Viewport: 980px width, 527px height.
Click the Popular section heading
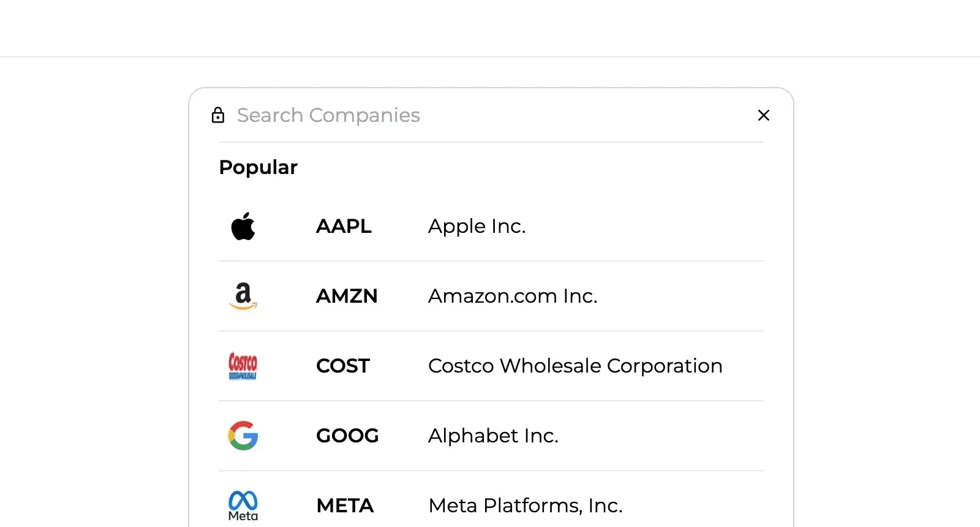tap(258, 167)
